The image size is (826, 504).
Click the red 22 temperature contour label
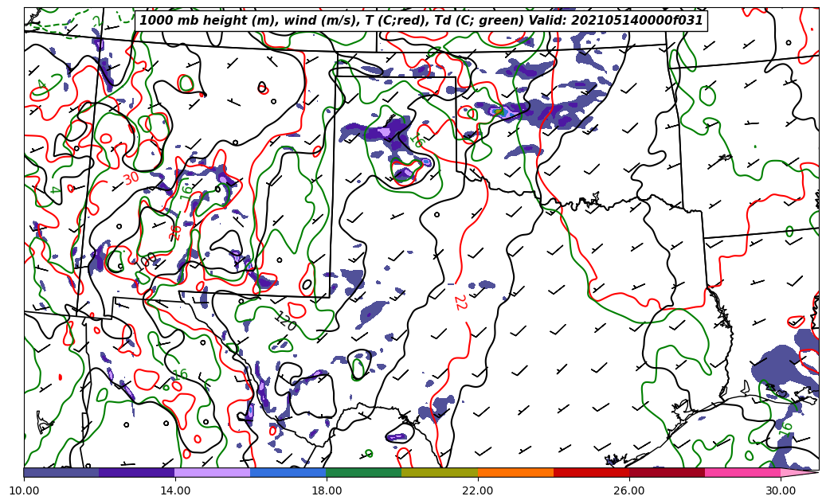tap(460, 303)
